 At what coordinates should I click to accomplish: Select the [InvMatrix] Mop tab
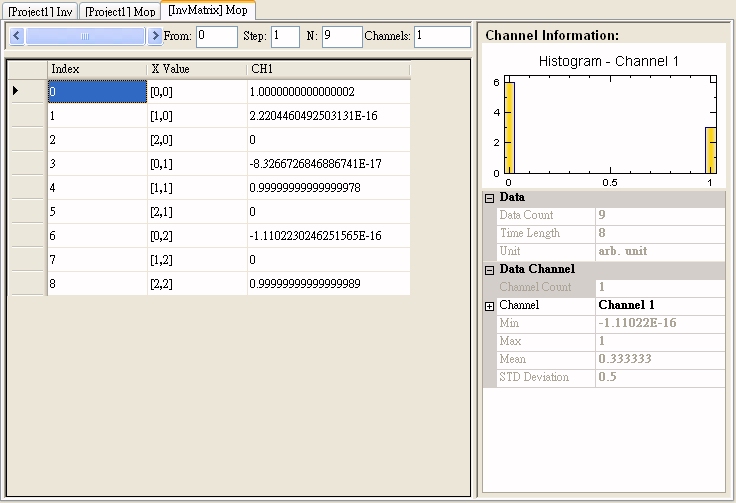[x=208, y=10]
